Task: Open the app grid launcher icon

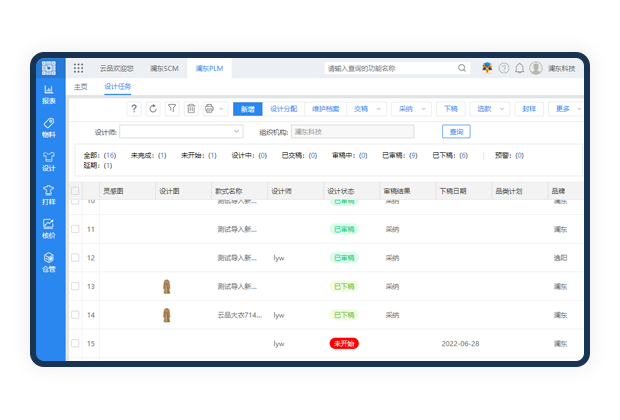Action: click(79, 68)
